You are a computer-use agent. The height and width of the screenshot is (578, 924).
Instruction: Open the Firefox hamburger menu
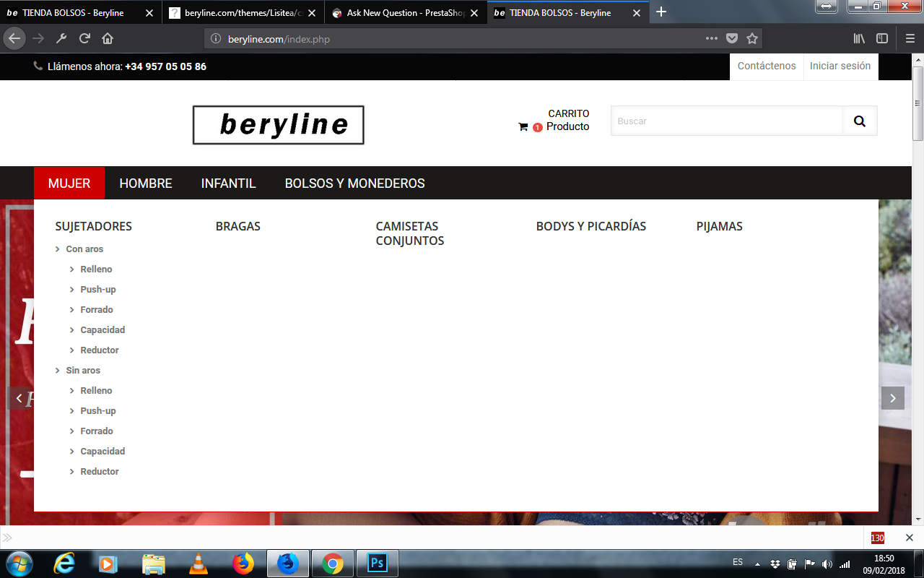910,38
